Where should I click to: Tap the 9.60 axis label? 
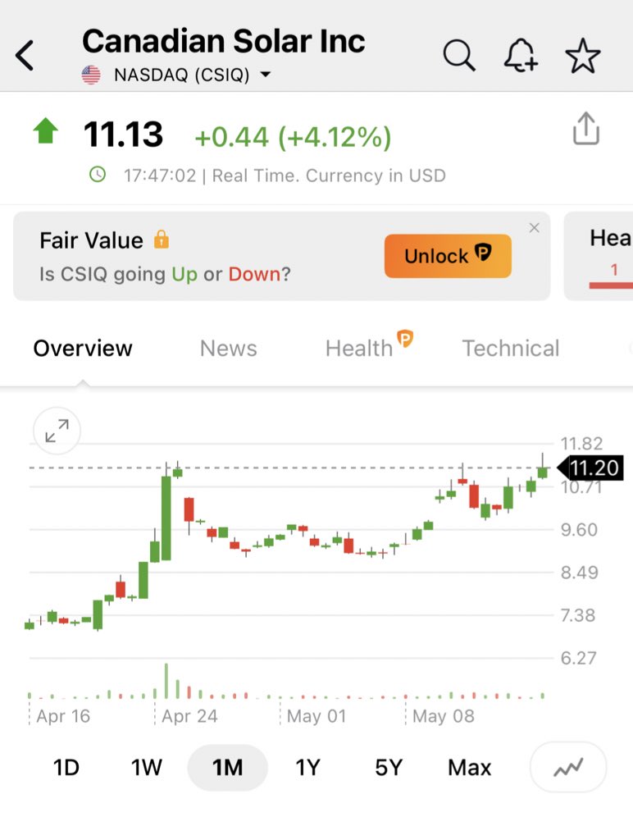[x=579, y=529]
